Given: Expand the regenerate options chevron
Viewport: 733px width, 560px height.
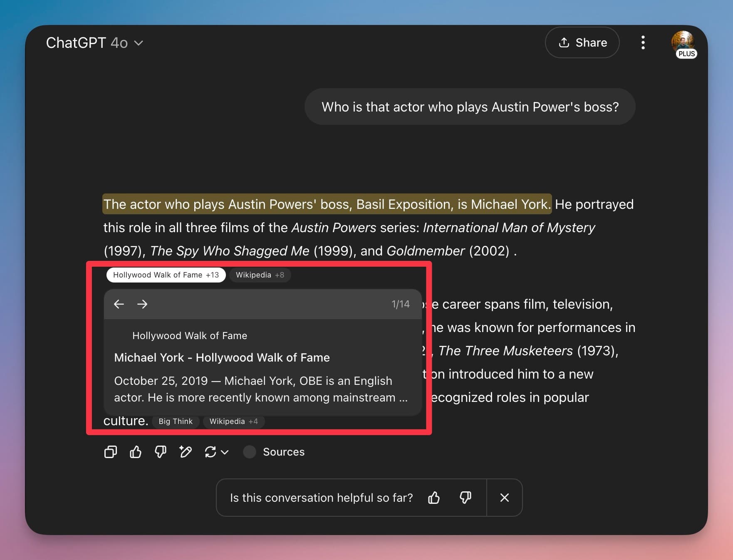Looking at the screenshot, I should (225, 452).
